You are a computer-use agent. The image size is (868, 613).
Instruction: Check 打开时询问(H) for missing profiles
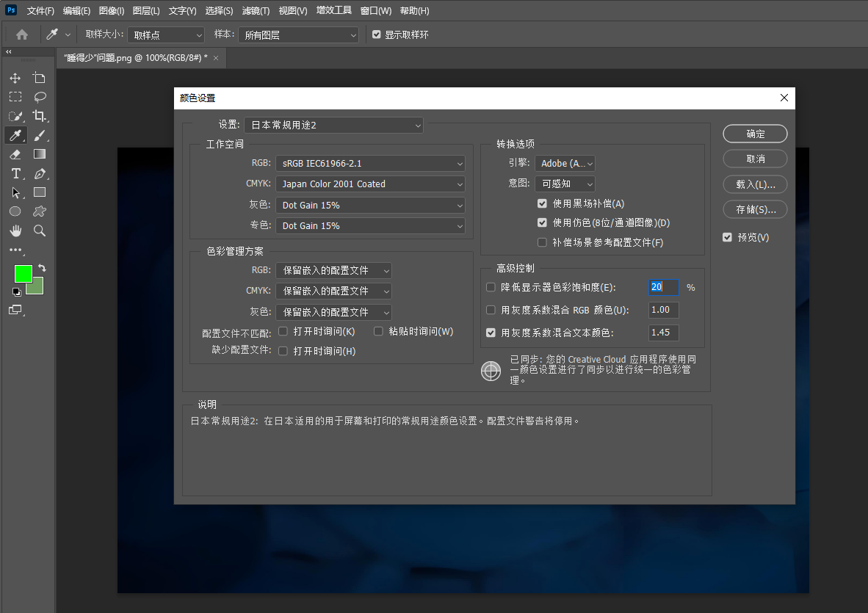click(x=283, y=351)
